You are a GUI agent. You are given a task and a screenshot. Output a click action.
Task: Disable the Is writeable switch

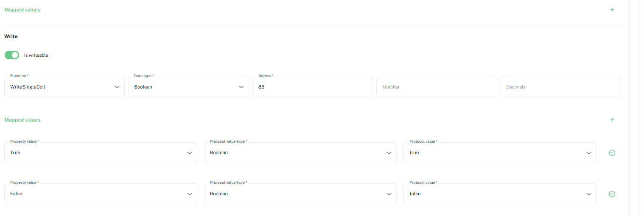12,55
